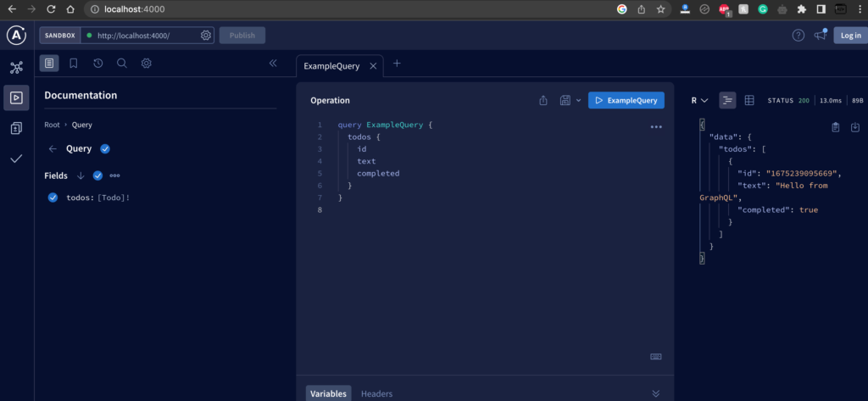Image resolution: width=868 pixels, height=401 pixels.
Task: Toggle the Query type checkmark
Action: 105,148
